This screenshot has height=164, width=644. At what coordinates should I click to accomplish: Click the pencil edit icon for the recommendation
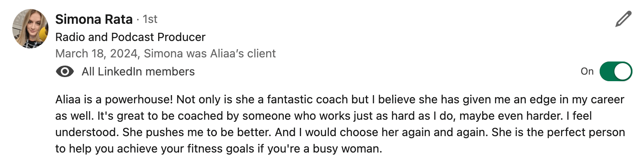pyautogui.click(x=623, y=20)
